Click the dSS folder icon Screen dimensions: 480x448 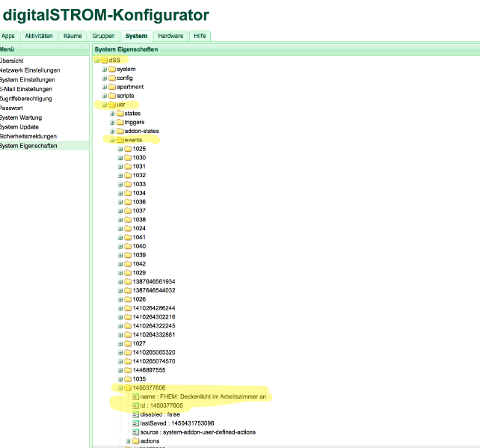pos(104,60)
